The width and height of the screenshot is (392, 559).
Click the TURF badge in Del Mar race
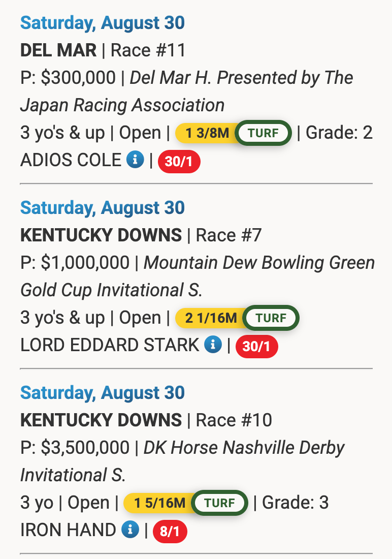click(x=263, y=134)
